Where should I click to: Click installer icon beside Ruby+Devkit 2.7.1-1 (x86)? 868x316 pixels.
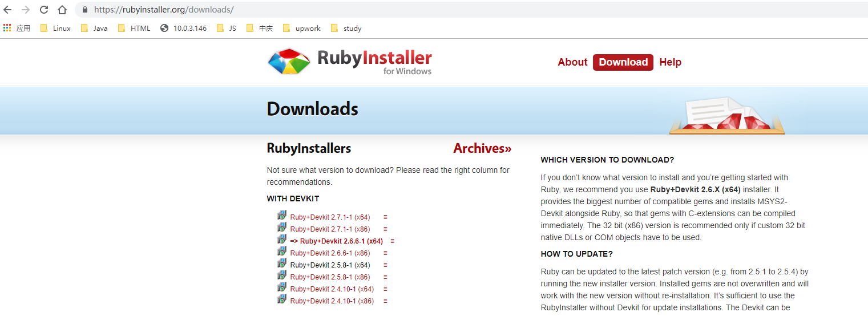click(x=282, y=228)
